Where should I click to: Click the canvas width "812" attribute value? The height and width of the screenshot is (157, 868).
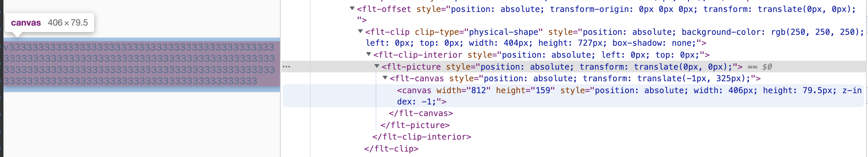478,90
